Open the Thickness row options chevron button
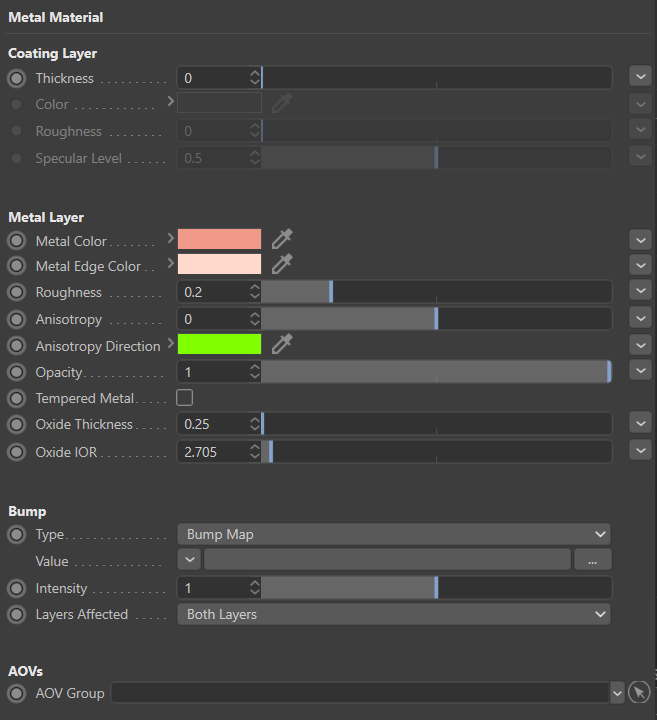The height and width of the screenshot is (720, 657). point(640,77)
